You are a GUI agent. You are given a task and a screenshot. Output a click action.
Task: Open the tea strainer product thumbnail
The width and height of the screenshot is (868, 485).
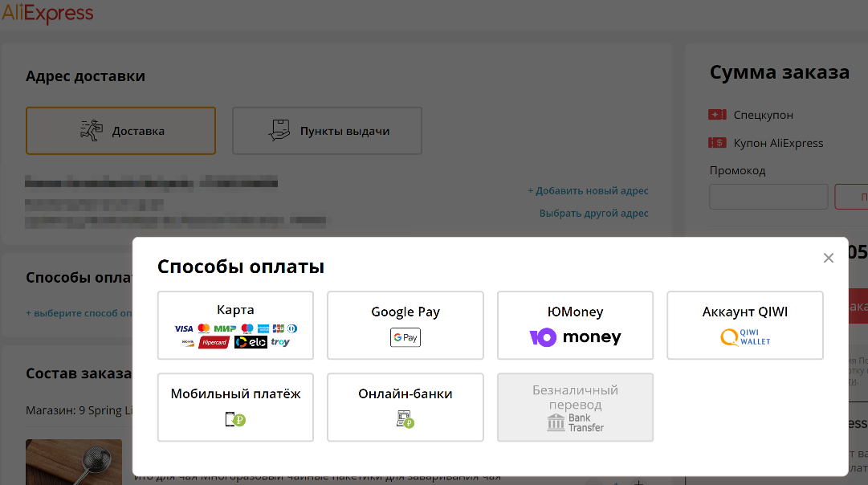74,463
